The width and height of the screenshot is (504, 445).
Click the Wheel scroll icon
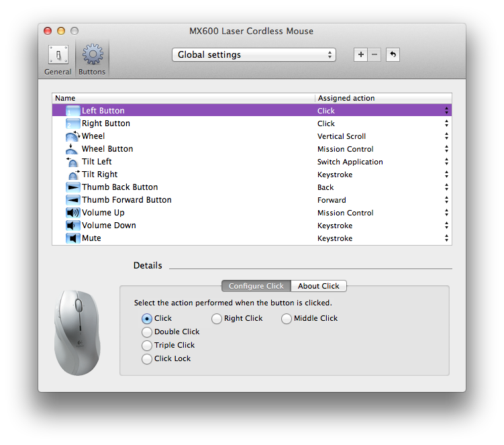point(72,136)
